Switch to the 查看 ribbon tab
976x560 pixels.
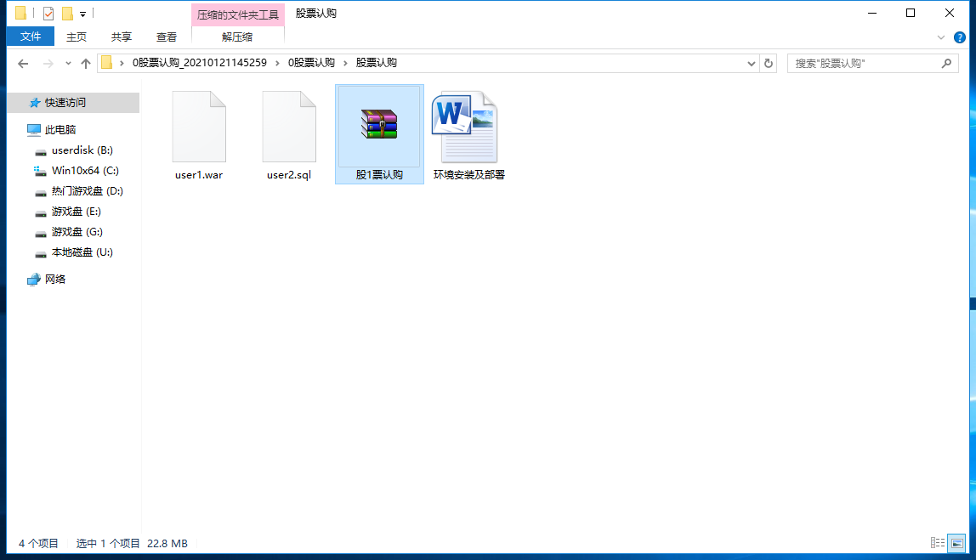167,37
